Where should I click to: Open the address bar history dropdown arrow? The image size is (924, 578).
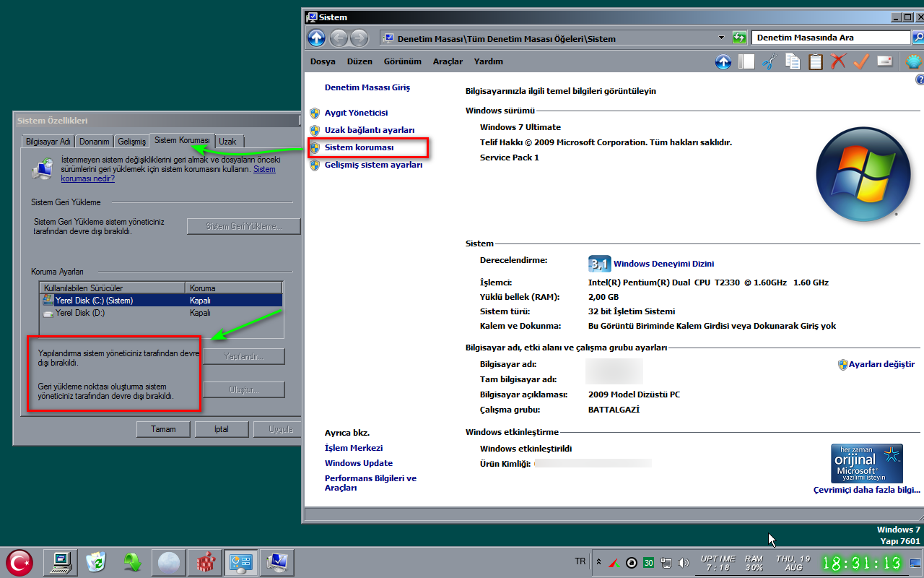721,38
